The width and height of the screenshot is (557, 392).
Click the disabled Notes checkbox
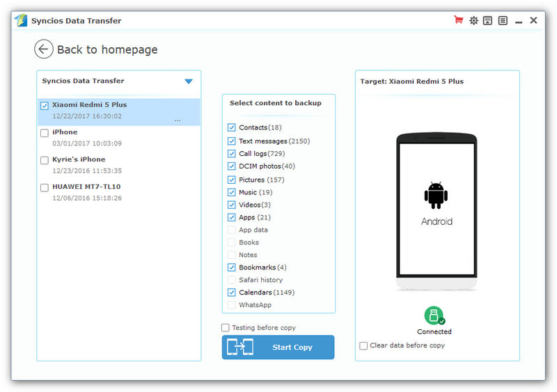click(x=232, y=255)
